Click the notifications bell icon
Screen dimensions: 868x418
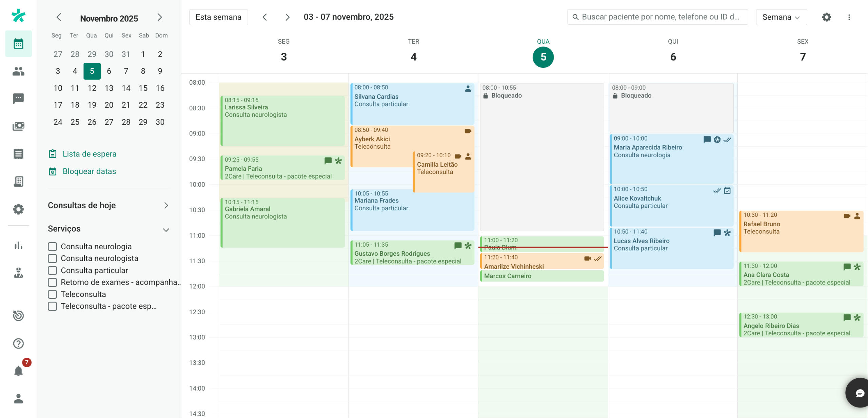[18, 371]
